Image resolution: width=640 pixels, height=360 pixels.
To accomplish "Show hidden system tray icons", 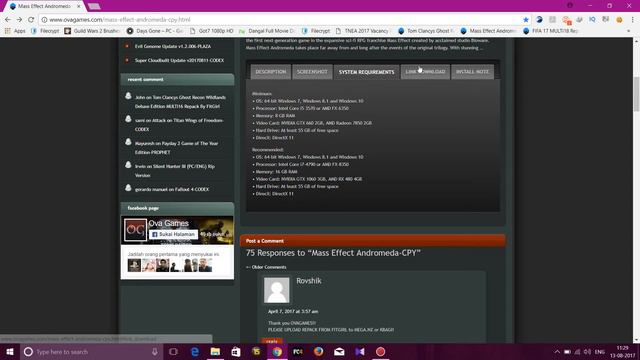I will 557,351.
